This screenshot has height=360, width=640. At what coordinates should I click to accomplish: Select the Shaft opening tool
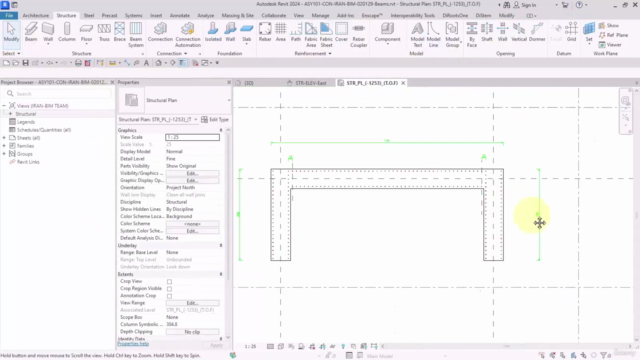(487, 32)
